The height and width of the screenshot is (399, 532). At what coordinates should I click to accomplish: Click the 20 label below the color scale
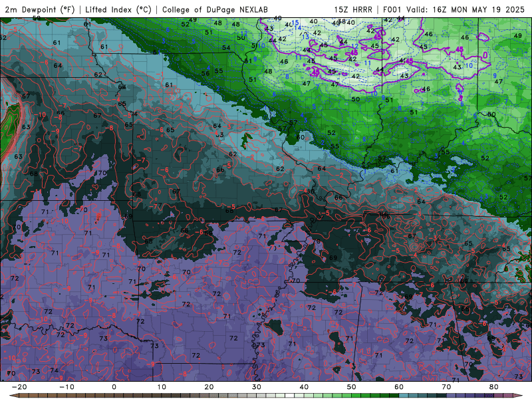(x=209, y=387)
